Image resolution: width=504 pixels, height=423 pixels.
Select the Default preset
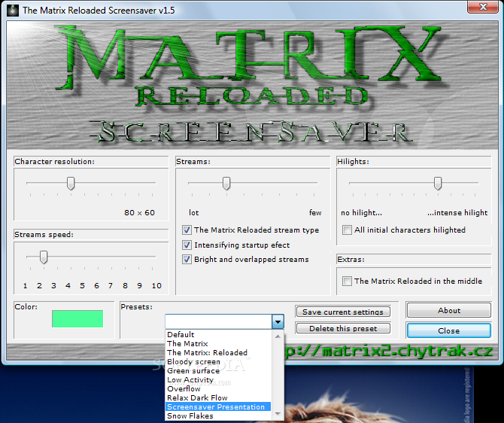[218, 334]
